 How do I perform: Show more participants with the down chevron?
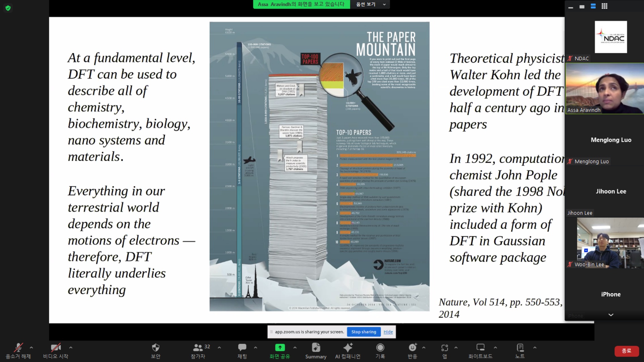click(611, 315)
